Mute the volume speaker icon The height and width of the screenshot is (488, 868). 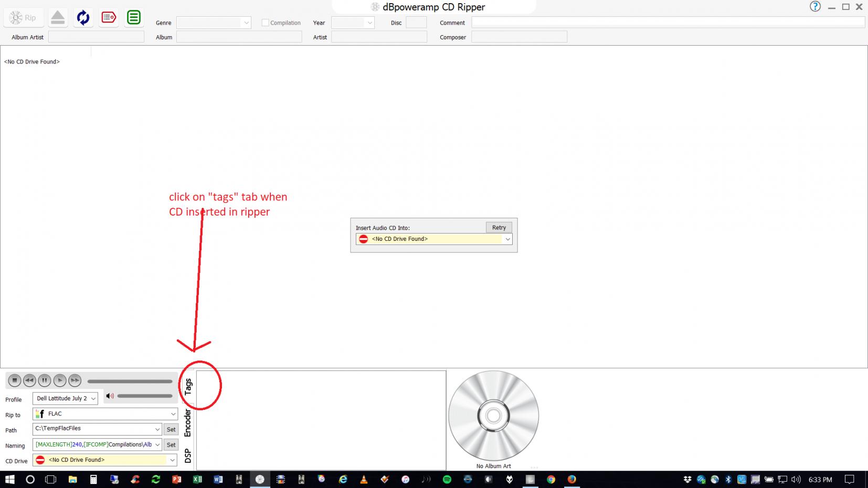[110, 396]
